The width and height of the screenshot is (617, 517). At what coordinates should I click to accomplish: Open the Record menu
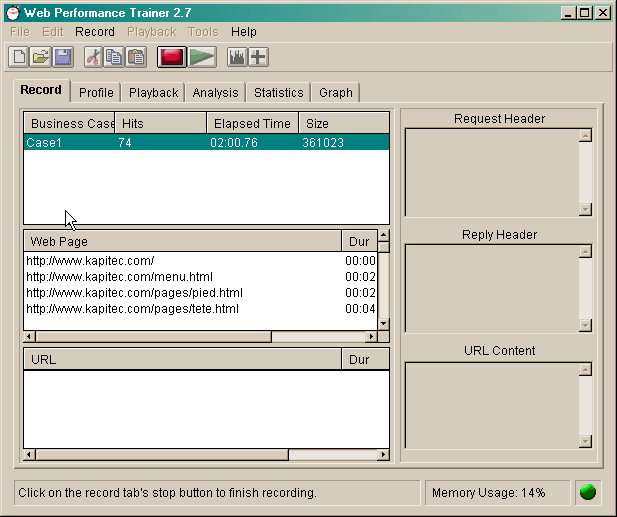point(95,32)
